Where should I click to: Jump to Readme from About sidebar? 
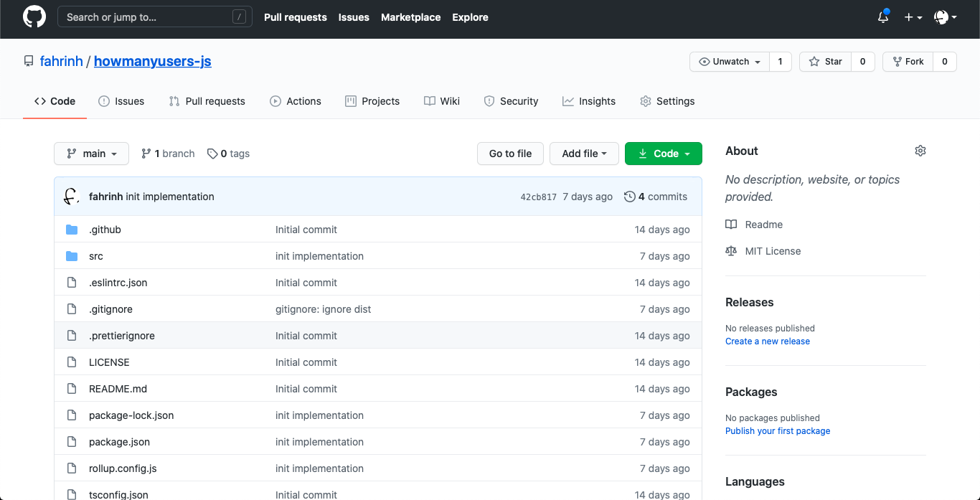point(754,225)
